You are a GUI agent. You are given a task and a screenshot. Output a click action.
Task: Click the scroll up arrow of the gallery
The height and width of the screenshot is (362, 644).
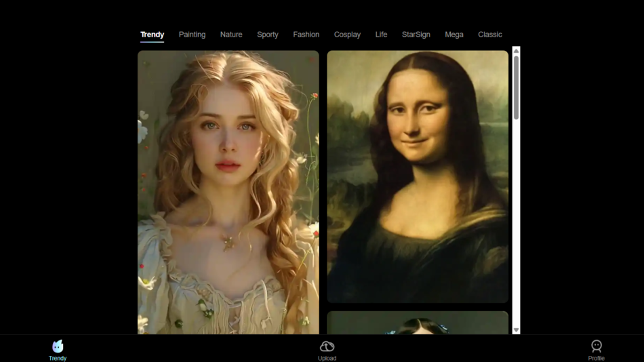(516, 51)
